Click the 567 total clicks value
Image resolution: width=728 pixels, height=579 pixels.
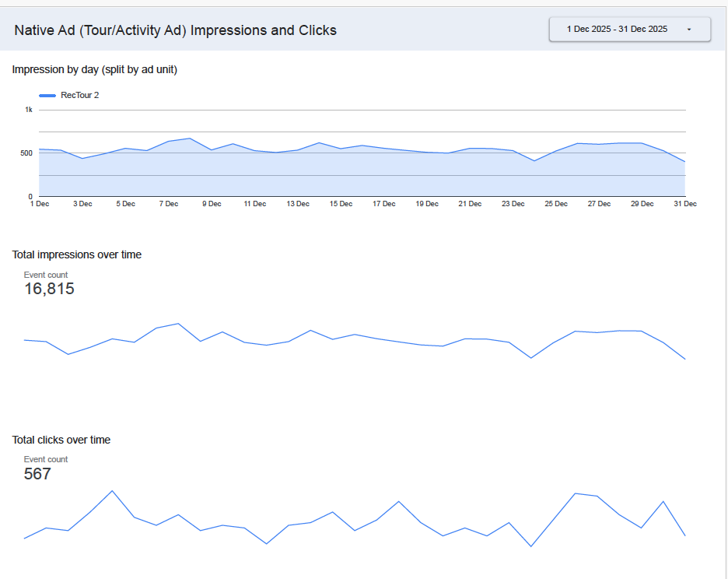37,474
